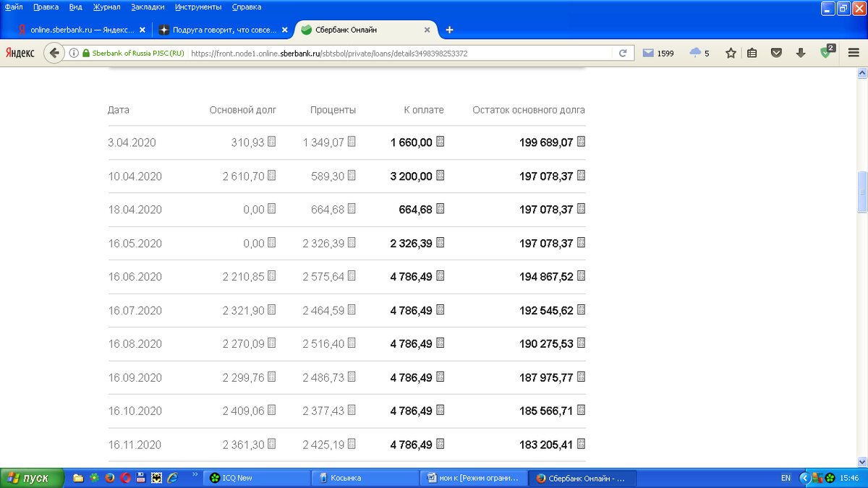Select the Сбербанк Онлайн tab
Viewport: 868px width, 488px height.
366,30
